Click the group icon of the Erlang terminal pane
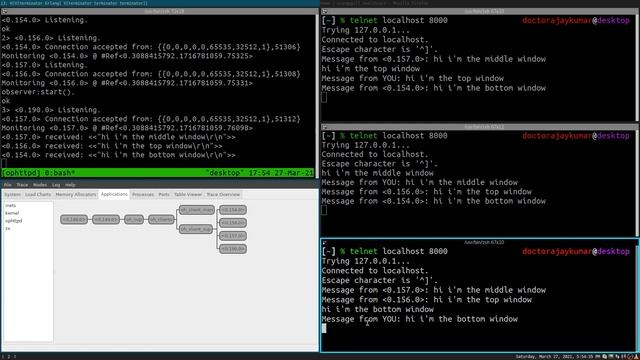640x360 pixels. tap(4, 11)
